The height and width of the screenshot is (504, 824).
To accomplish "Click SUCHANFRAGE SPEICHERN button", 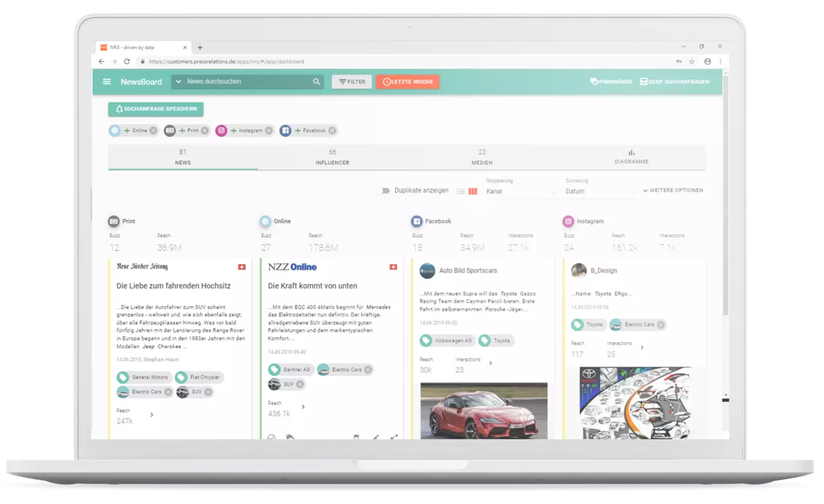I will (156, 109).
